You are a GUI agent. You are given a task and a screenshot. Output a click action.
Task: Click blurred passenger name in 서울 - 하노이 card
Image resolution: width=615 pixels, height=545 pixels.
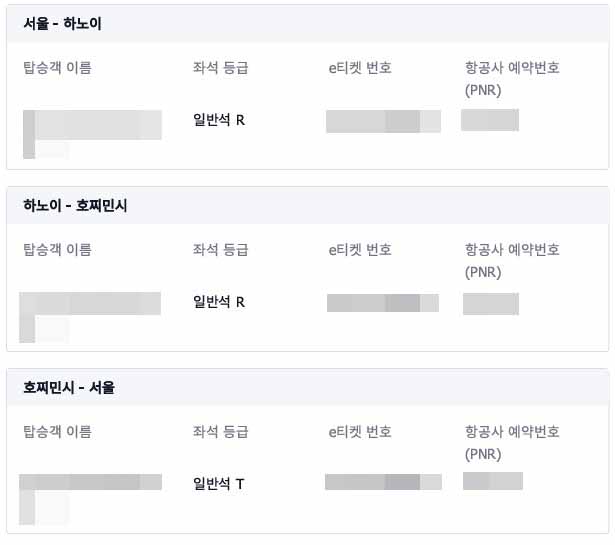[x=91, y=125]
